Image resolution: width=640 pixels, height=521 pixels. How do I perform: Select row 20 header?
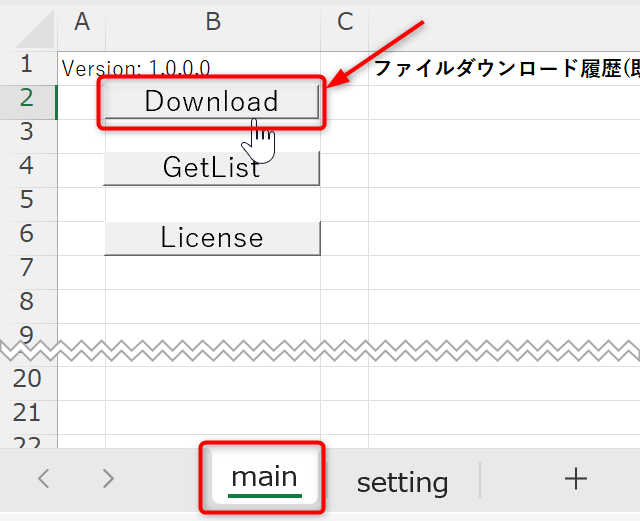[x=27, y=378]
